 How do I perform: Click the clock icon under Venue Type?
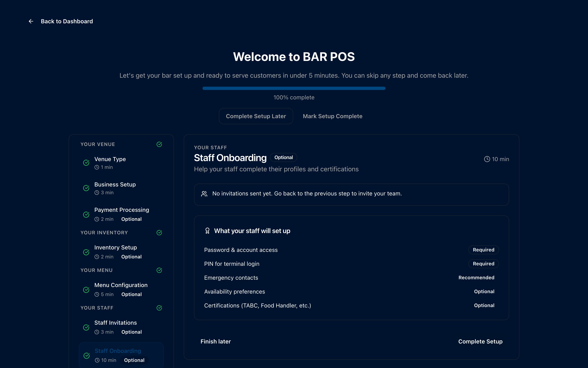[97, 167]
